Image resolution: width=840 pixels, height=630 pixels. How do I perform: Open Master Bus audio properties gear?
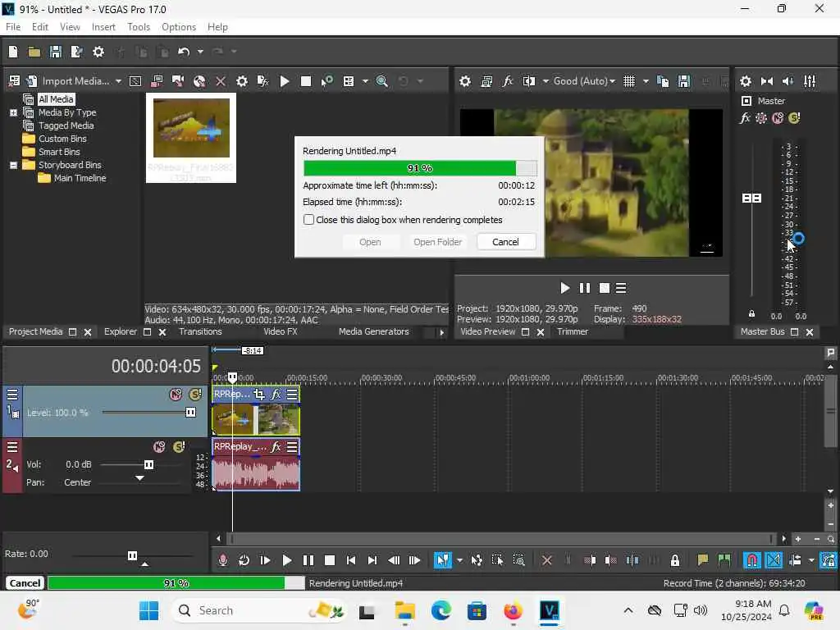(x=745, y=81)
